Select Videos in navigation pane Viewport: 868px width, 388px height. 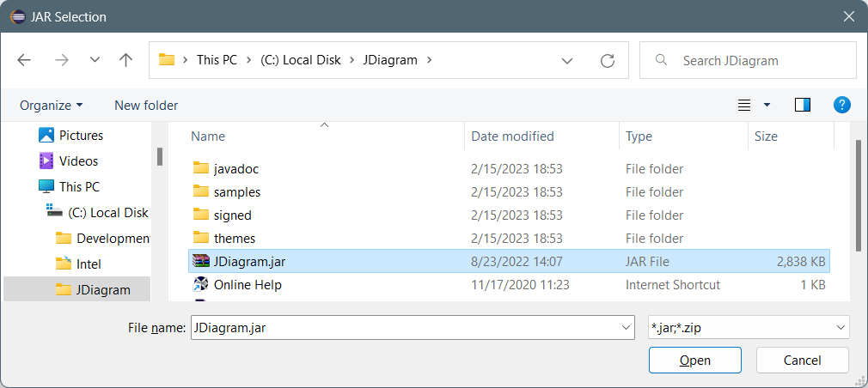(78, 161)
